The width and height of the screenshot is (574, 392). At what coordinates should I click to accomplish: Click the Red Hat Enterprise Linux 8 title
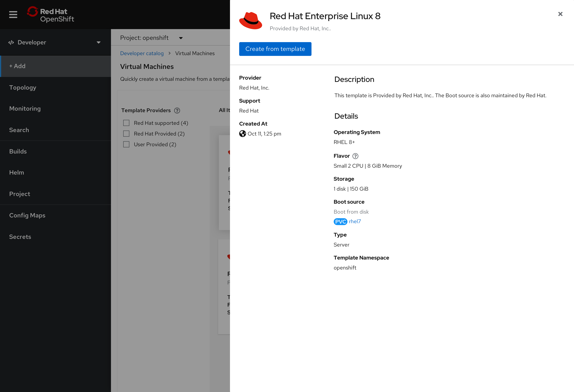325,16
